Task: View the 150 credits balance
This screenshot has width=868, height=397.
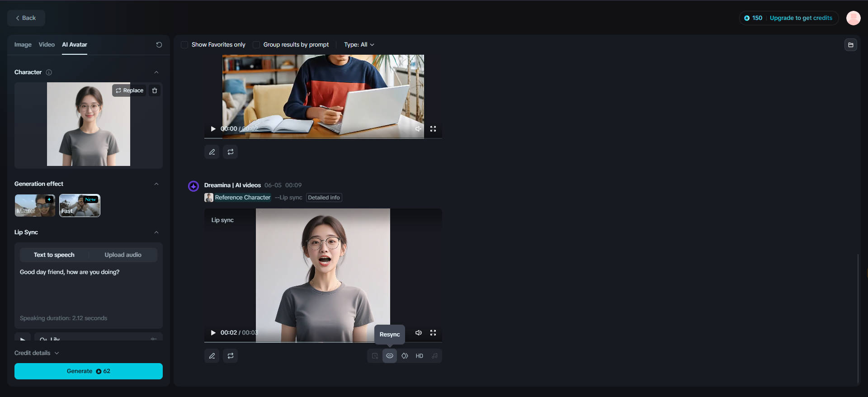Action: [x=753, y=18]
